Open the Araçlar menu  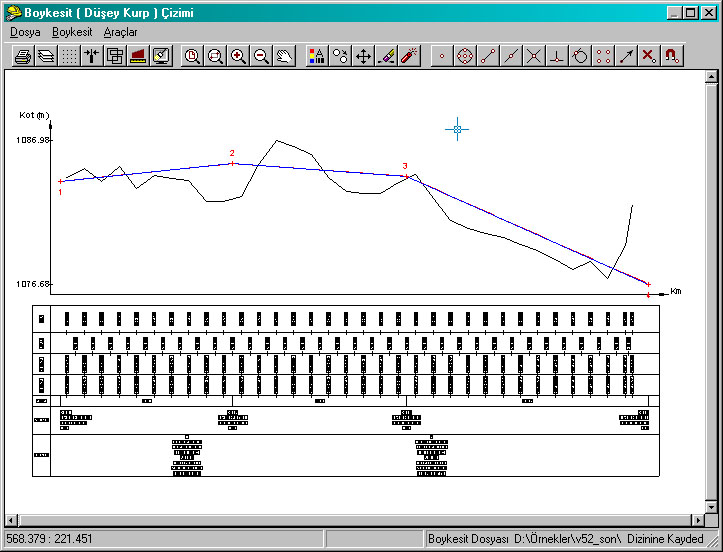(120, 32)
